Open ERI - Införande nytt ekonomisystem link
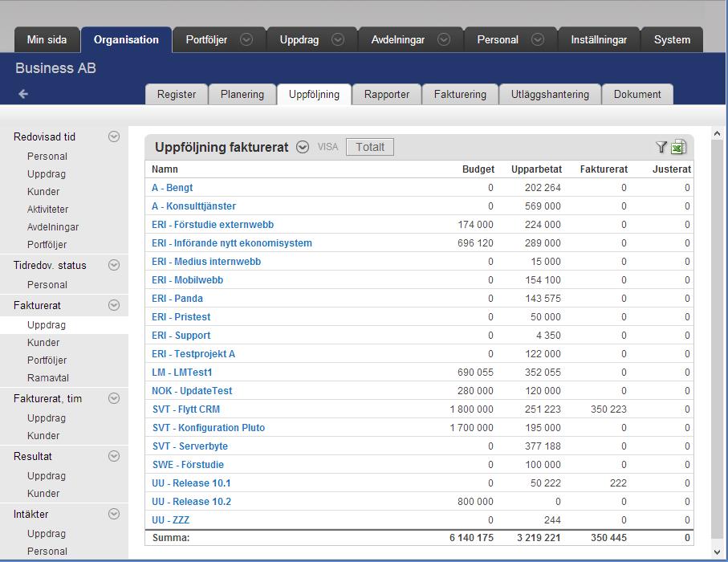The height and width of the screenshot is (562, 728). (232, 243)
